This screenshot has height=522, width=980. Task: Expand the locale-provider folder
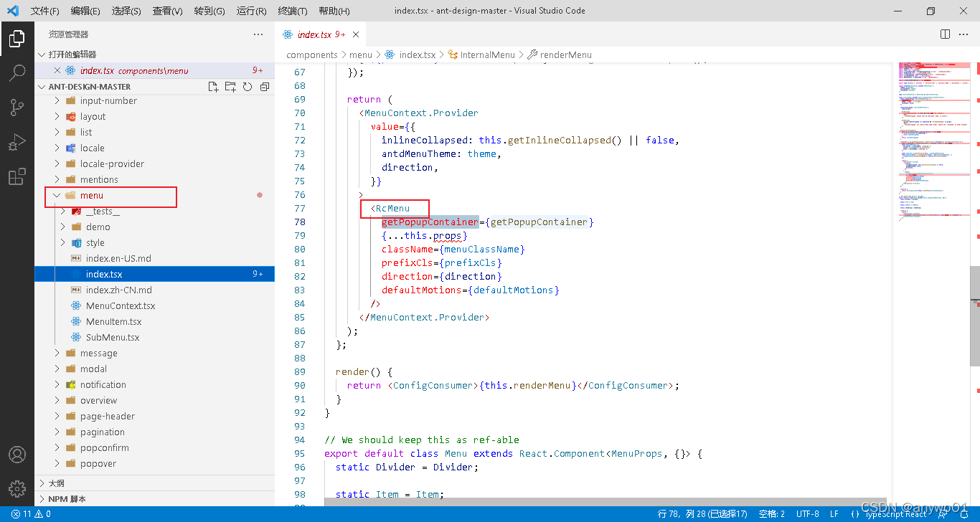click(154, 164)
